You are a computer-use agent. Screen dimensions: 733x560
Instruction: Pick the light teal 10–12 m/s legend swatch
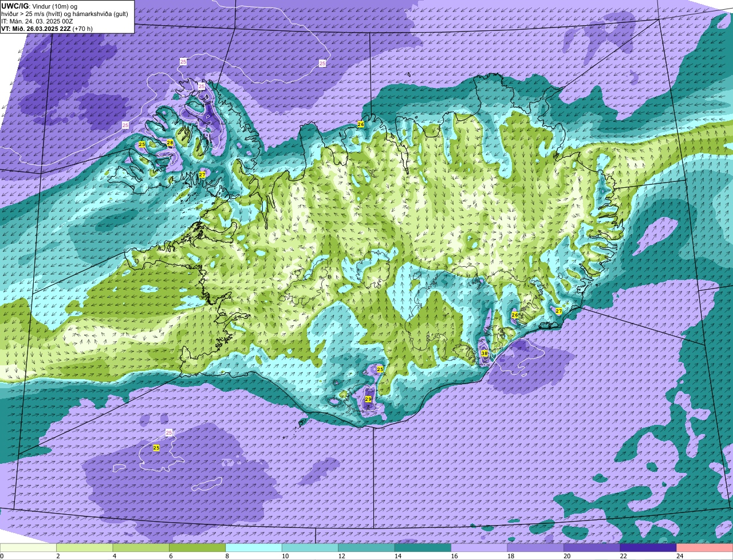tap(310, 547)
